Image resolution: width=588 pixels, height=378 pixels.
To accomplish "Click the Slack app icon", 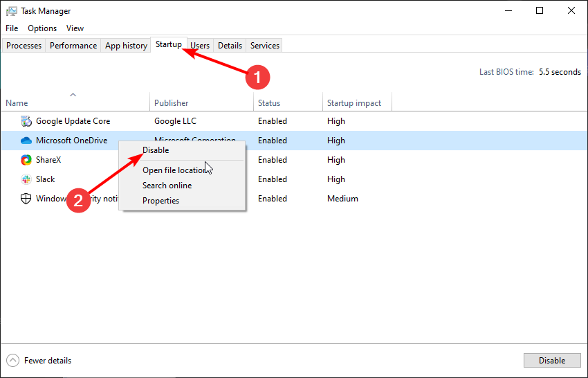I will tap(26, 179).
